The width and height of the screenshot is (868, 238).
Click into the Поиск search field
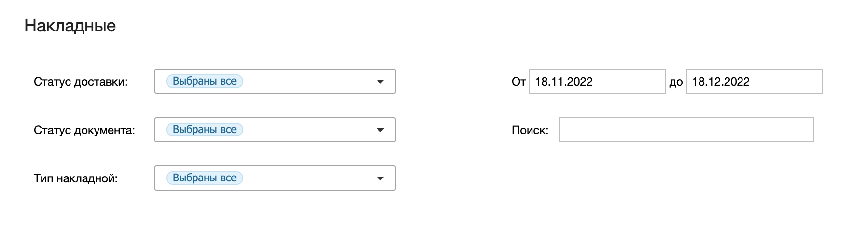[686, 130]
